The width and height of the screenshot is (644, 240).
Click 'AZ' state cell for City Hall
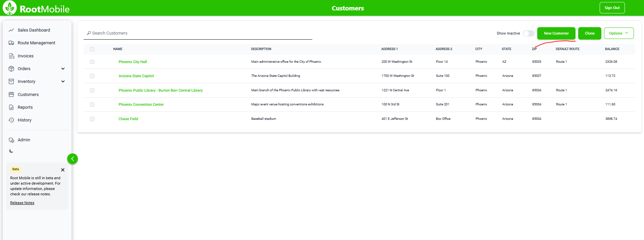(504, 62)
